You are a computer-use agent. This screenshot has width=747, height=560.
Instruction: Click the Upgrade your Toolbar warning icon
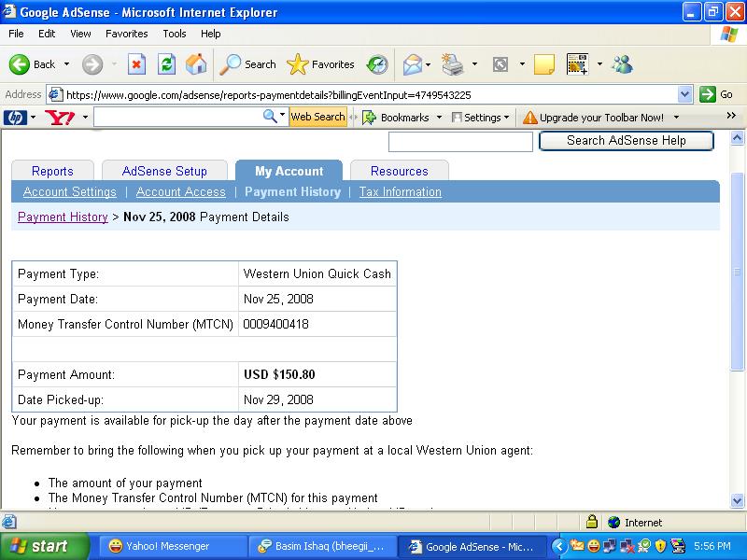pyautogui.click(x=529, y=118)
